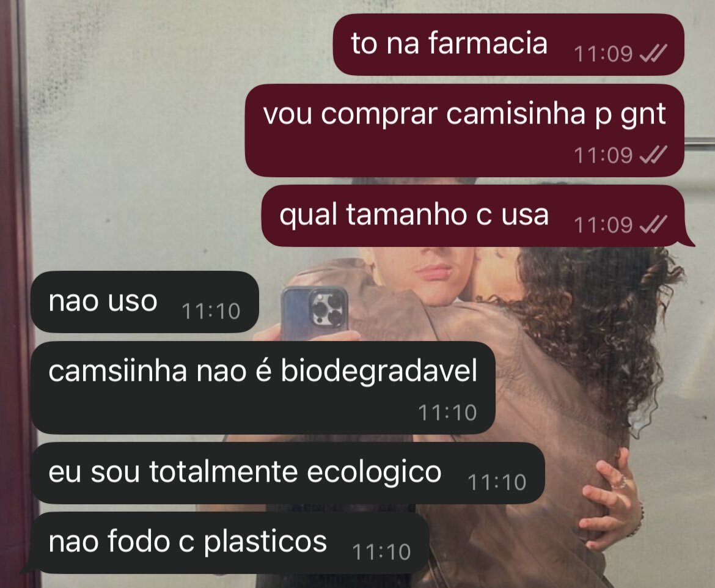
Task: Select the 'camsiinha nao é biodegradavel' message
Action: [263, 388]
